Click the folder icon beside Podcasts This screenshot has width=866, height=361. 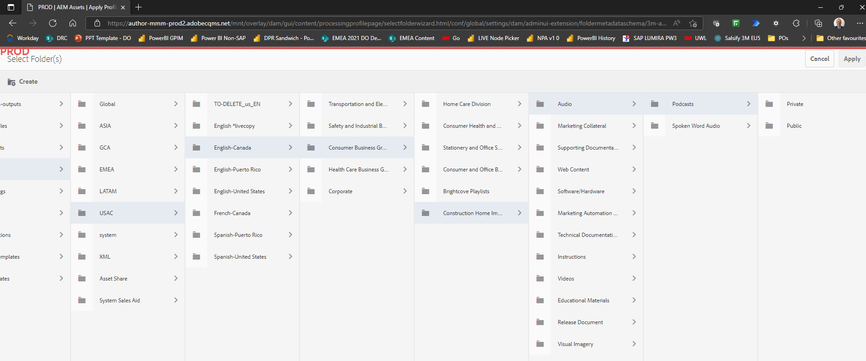pos(654,104)
